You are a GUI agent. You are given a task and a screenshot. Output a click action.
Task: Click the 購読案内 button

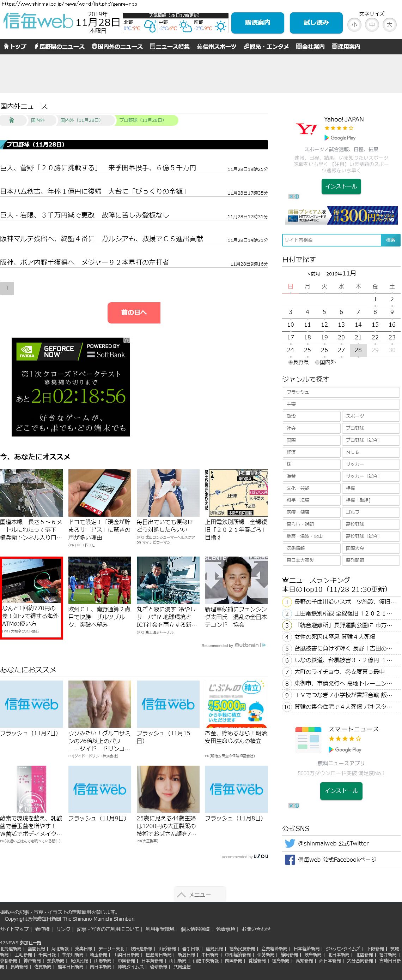[x=257, y=23]
